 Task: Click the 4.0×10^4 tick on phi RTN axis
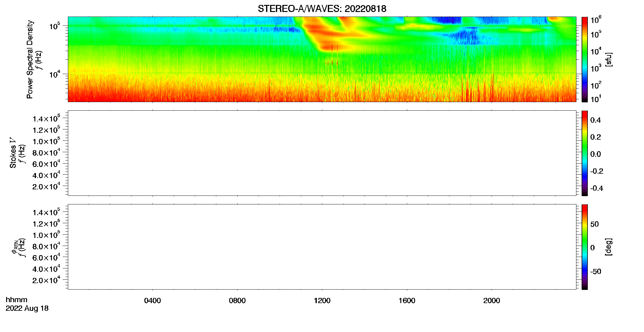tap(46, 269)
